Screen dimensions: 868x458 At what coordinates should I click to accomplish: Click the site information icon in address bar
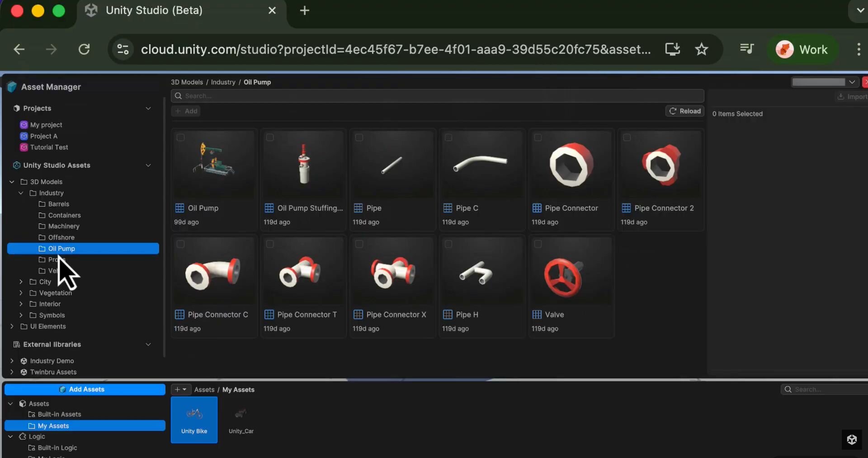click(x=123, y=49)
